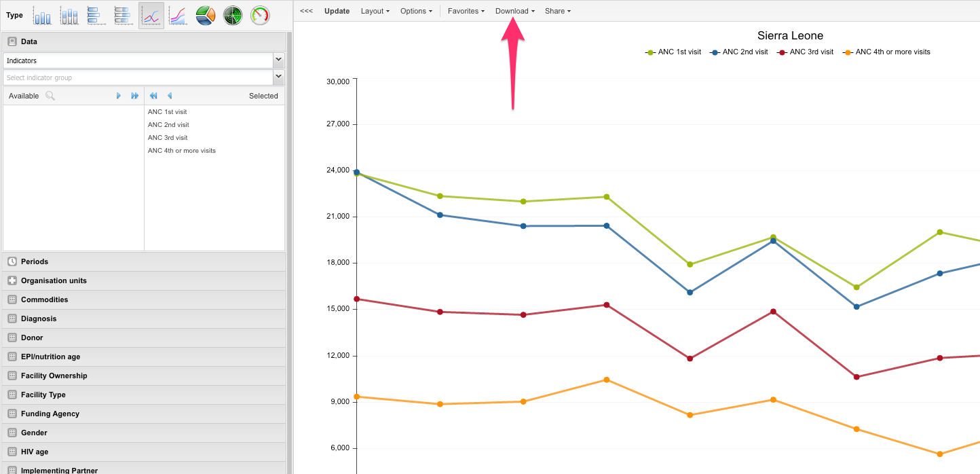This screenshot has height=474, width=980.
Task: Select the gauge chart type
Action: (260, 16)
